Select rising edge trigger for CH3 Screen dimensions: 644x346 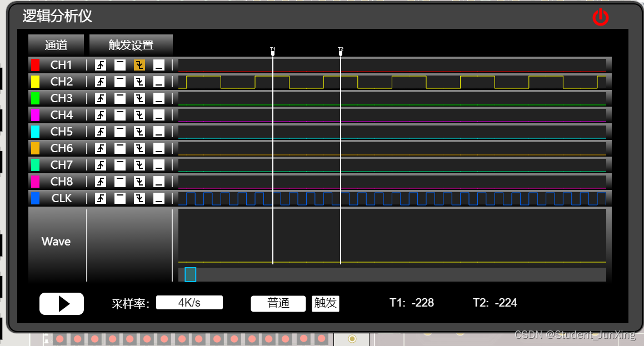tap(101, 98)
